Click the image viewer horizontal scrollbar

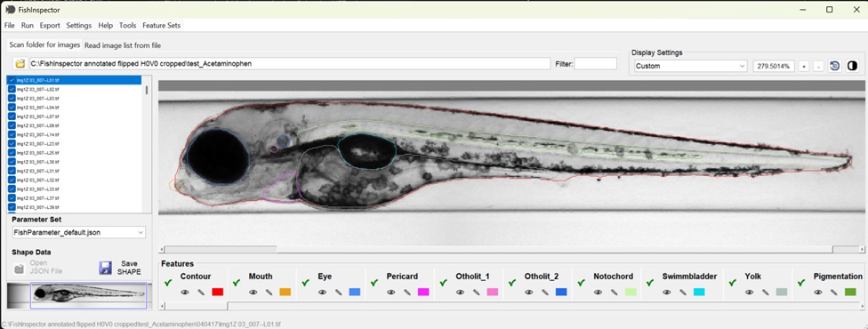pyautogui.click(x=512, y=249)
